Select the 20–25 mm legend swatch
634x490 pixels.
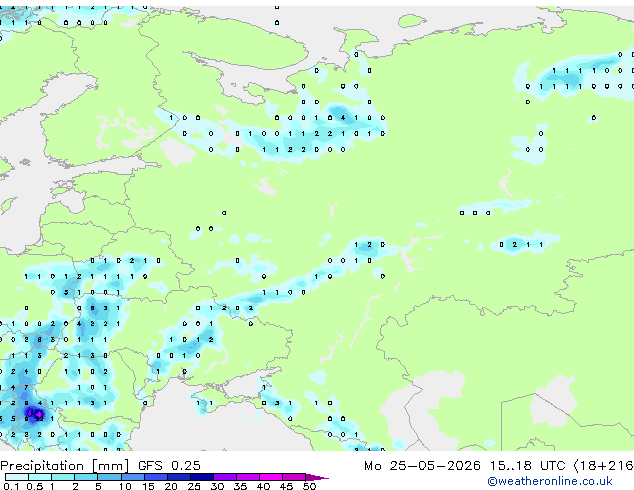[179, 477]
